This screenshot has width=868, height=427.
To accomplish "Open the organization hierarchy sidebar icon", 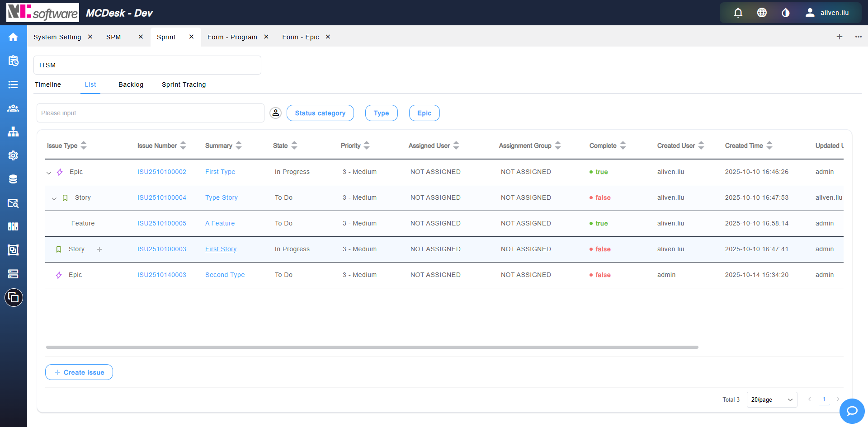I will click(x=13, y=131).
